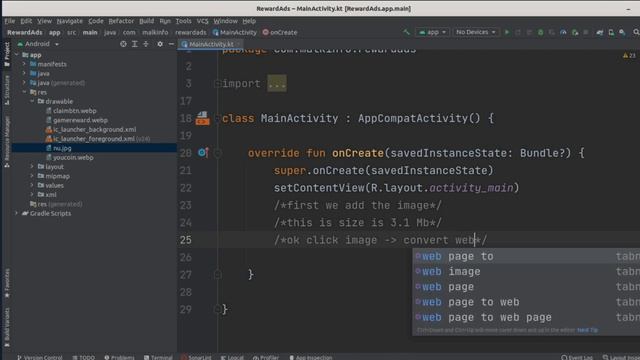
Task: Click the Collapse All icon in Project panel
Action: (x=146, y=44)
